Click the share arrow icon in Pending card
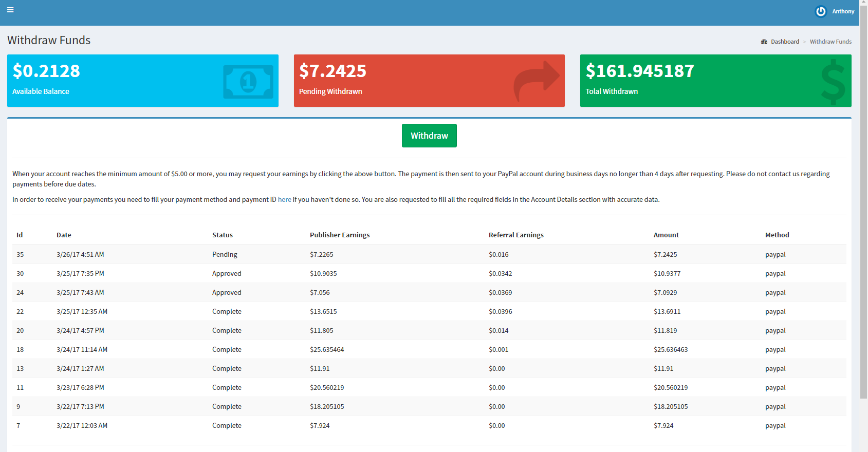This screenshot has height=452, width=868. point(537,81)
